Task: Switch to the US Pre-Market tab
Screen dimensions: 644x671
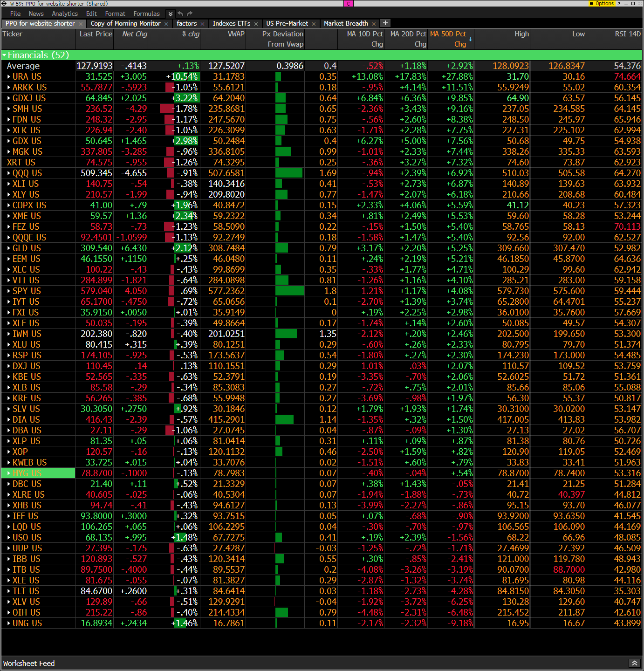Action: click(x=287, y=23)
